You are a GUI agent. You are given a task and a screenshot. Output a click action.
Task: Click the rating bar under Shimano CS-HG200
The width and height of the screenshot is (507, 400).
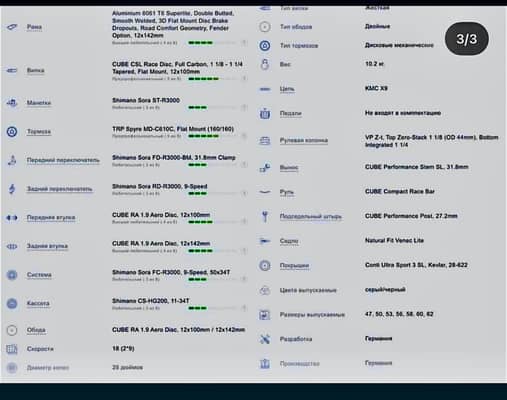pyautogui.click(x=197, y=308)
